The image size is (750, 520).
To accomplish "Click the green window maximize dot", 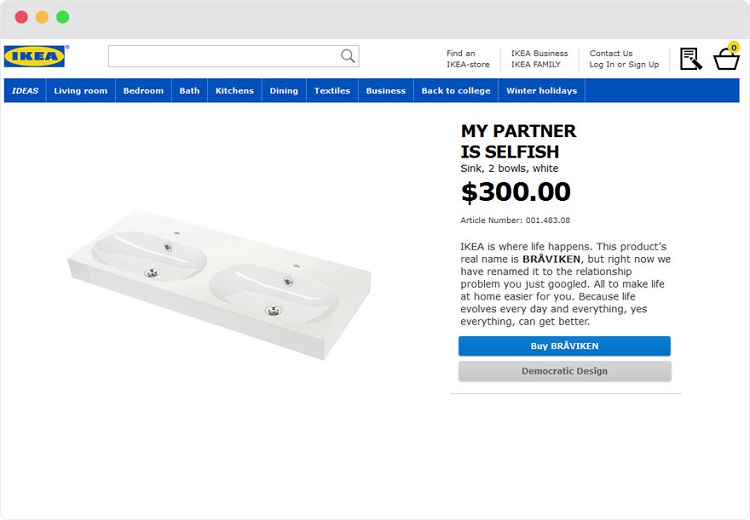I will 63,17.
